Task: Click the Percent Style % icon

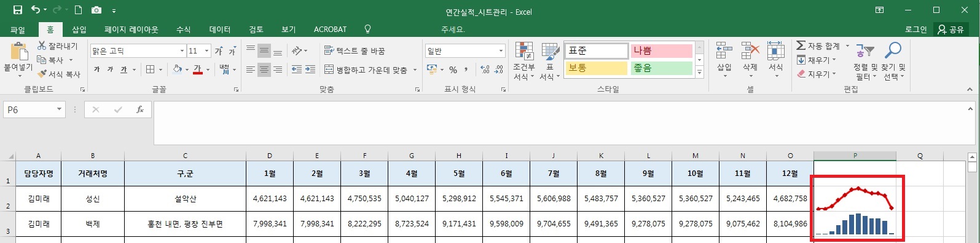Action: pyautogui.click(x=453, y=70)
